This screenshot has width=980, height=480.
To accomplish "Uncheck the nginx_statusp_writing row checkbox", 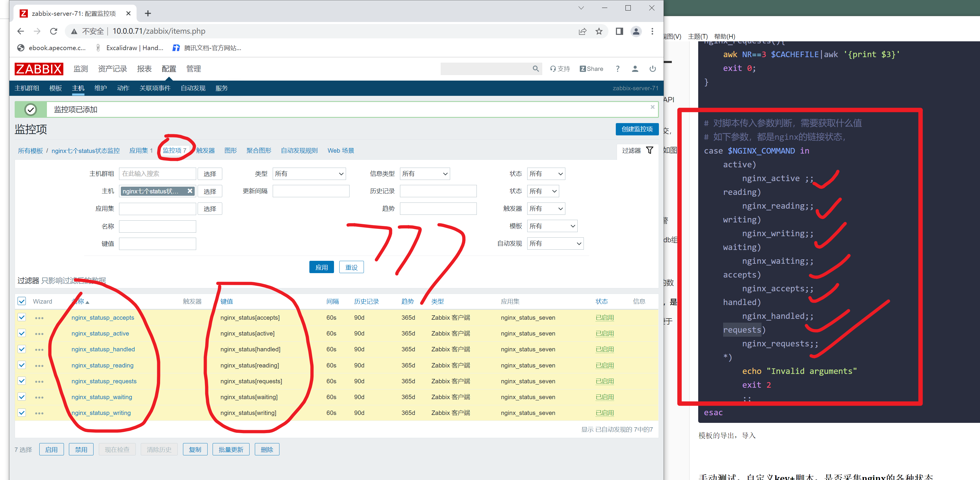I will [x=22, y=413].
